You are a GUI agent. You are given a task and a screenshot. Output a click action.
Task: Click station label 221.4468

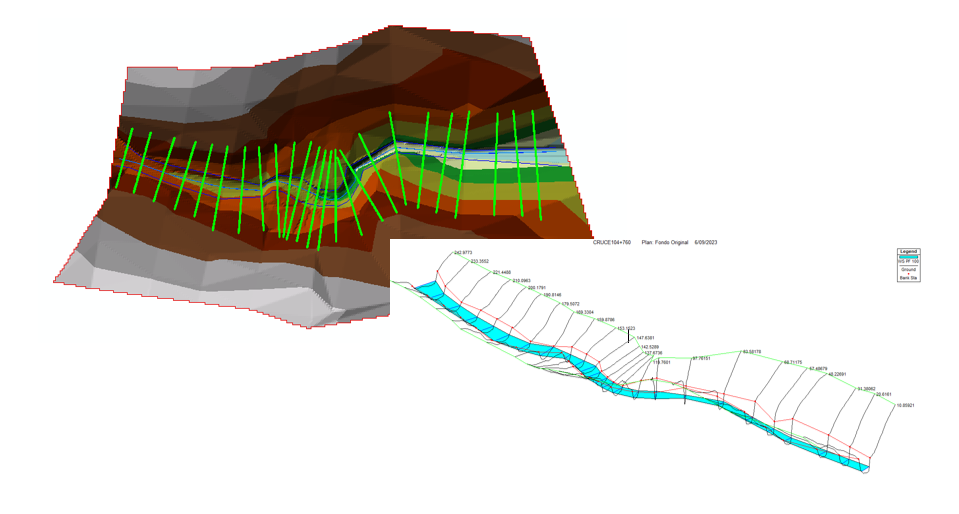click(502, 272)
